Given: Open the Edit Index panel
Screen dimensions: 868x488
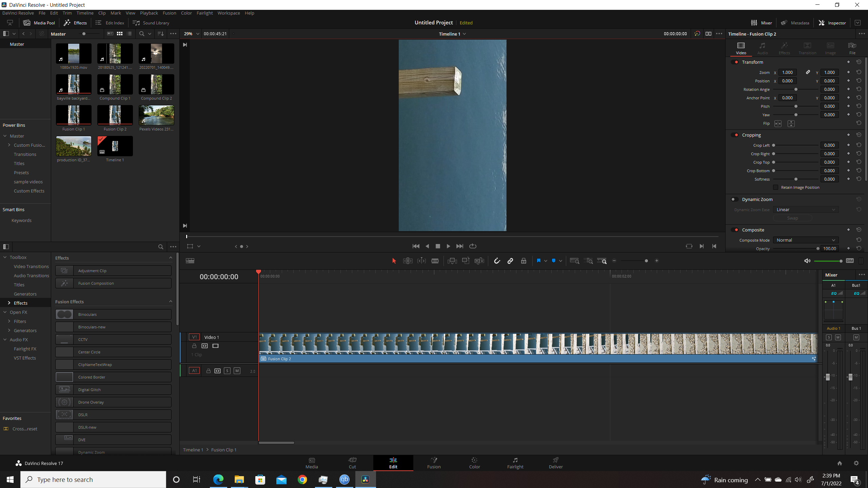Looking at the screenshot, I should [110, 23].
